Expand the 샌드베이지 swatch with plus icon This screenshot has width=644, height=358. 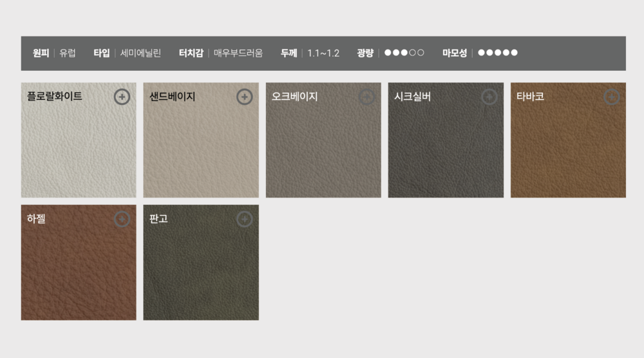pos(244,97)
